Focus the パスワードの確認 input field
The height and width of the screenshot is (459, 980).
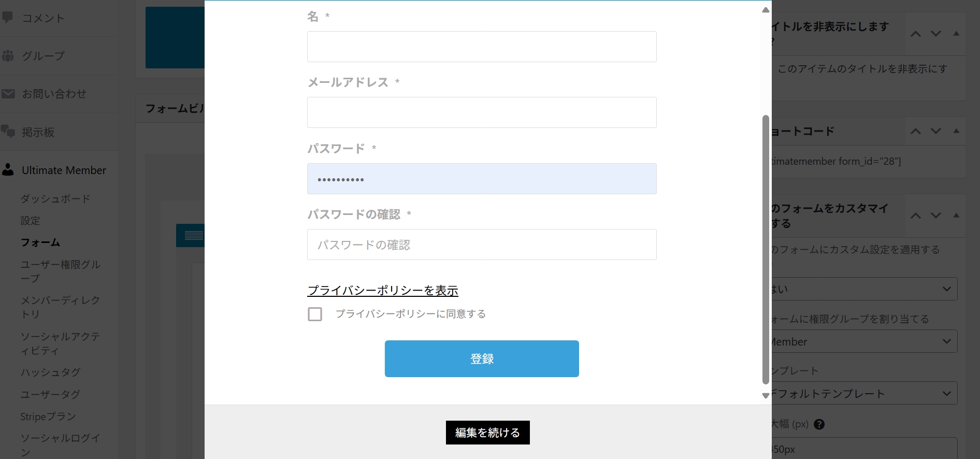(x=482, y=245)
